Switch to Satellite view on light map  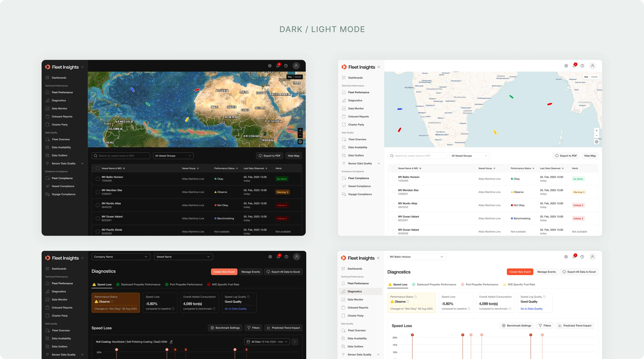[x=594, y=77]
